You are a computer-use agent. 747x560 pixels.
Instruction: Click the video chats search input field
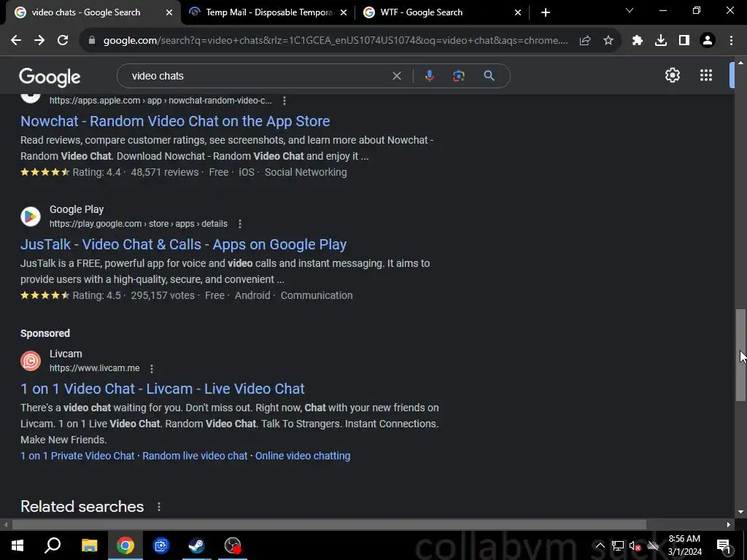click(x=258, y=76)
